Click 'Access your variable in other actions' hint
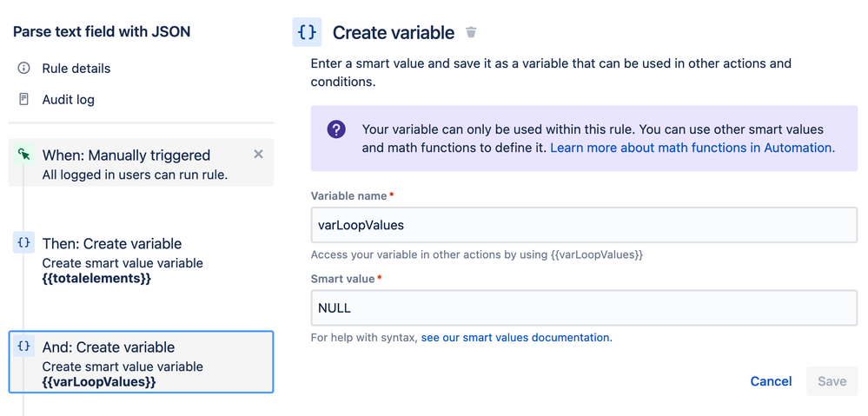Viewport: 868px width, 416px height. click(477, 255)
